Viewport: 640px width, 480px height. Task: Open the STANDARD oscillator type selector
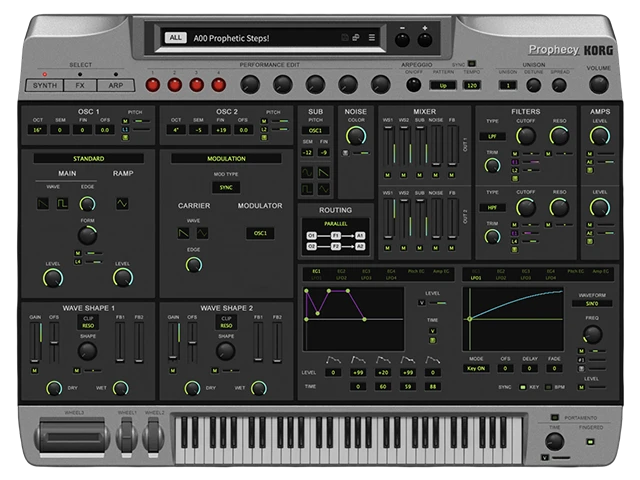(89, 158)
